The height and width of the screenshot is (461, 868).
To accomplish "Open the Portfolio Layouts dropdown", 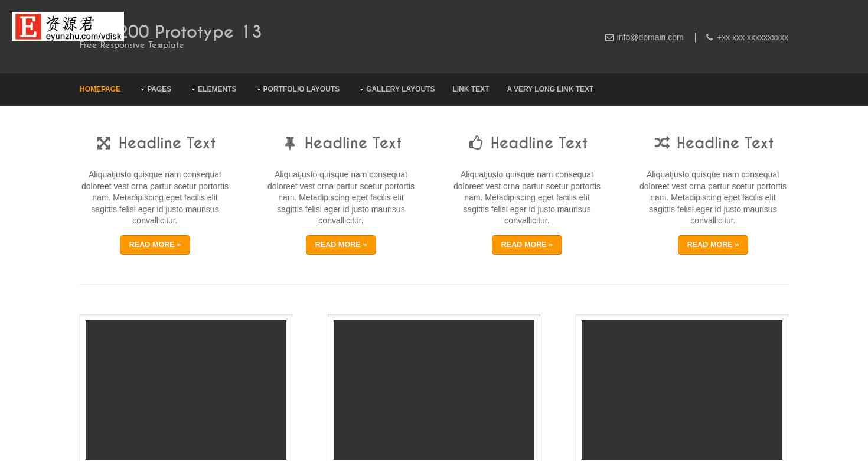I will pyautogui.click(x=298, y=89).
